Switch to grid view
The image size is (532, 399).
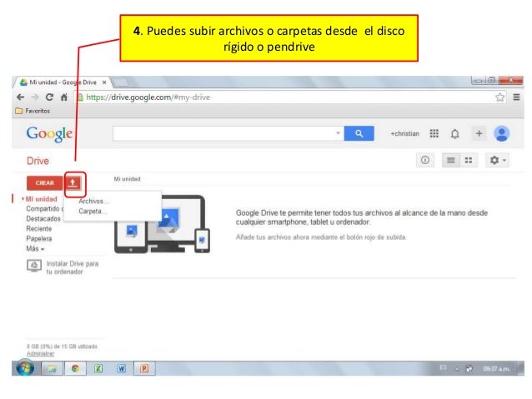coord(469,160)
